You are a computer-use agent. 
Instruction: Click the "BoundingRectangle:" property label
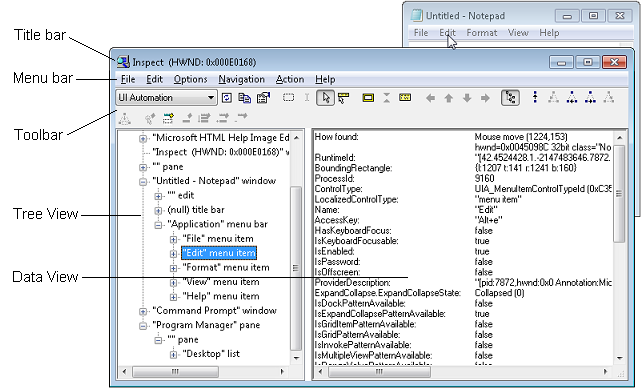(353, 168)
